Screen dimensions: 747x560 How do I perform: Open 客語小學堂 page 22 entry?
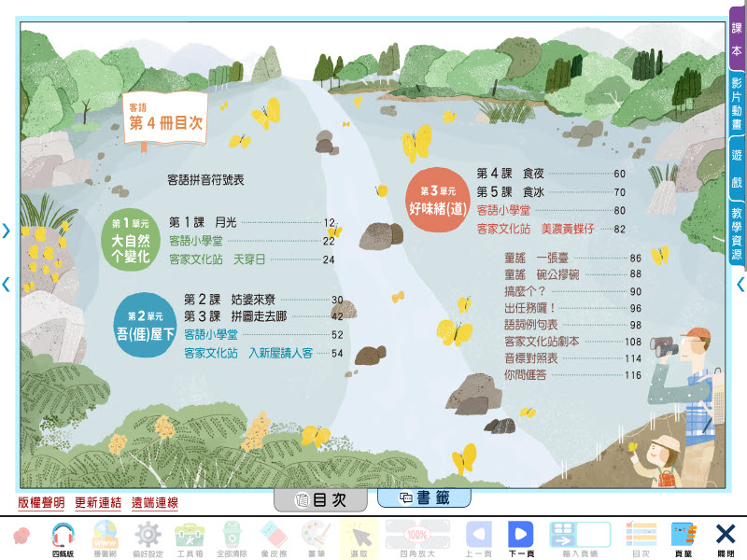click(252, 241)
